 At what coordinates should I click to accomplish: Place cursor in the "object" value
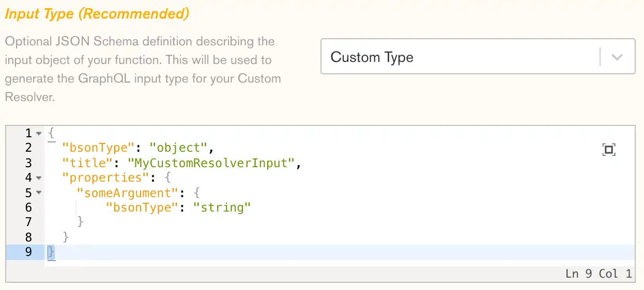178,148
